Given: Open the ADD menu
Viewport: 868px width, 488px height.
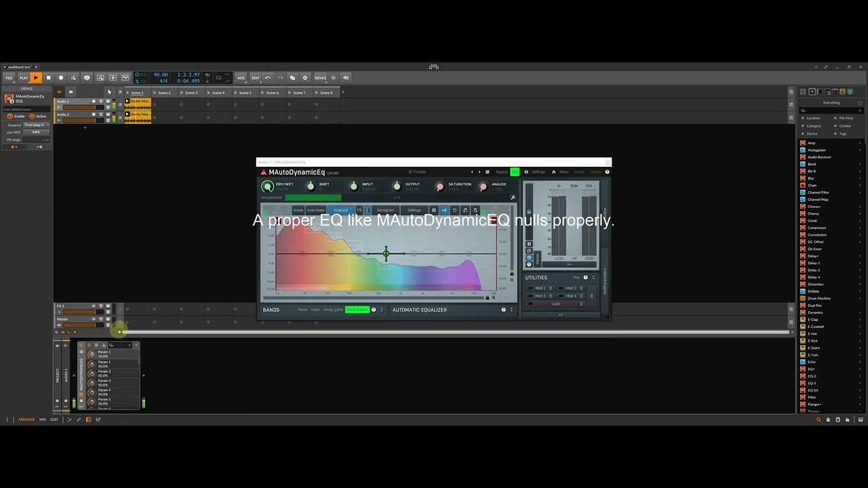Looking at the screenshot, I should [x=241, y=78].
